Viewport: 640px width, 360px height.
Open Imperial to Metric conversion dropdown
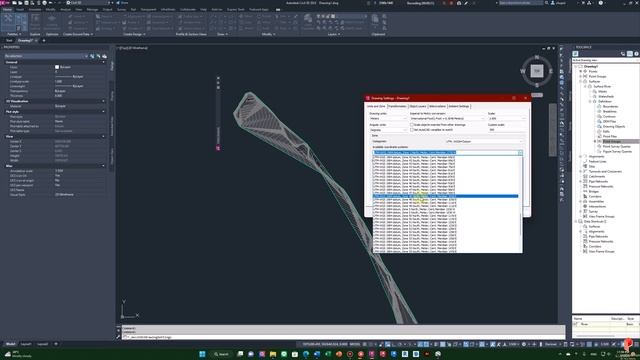pos(447,118)
